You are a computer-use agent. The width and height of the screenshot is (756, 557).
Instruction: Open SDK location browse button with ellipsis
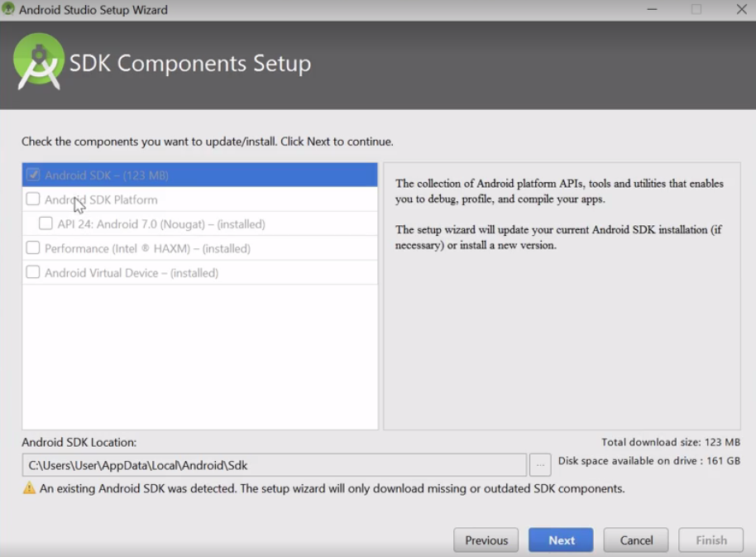click(x=540, y=465)
